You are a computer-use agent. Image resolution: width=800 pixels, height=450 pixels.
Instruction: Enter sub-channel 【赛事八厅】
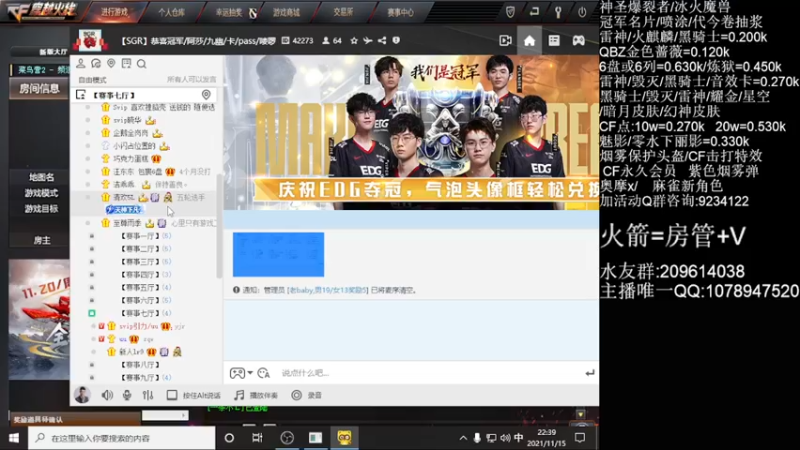140,365
